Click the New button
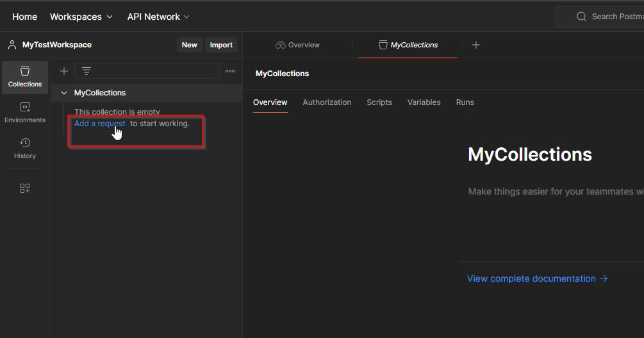The width and height of the screenshot is (644, 338). point(189,45)
